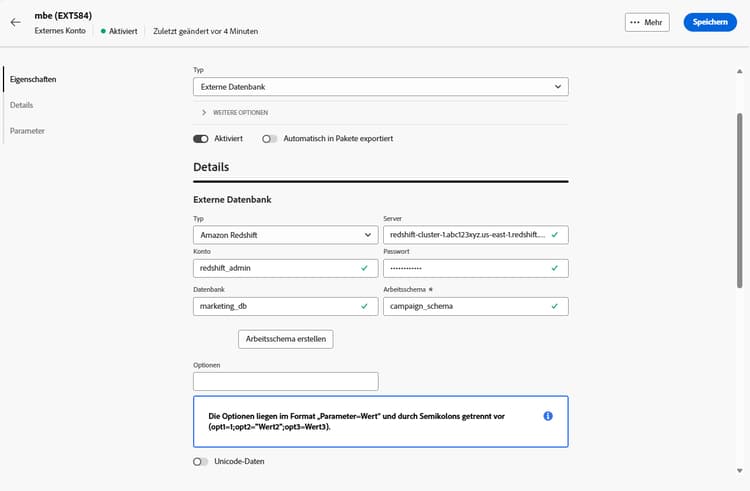Open the Amazon Redshift type dropdown

click(x=286, y=235)
